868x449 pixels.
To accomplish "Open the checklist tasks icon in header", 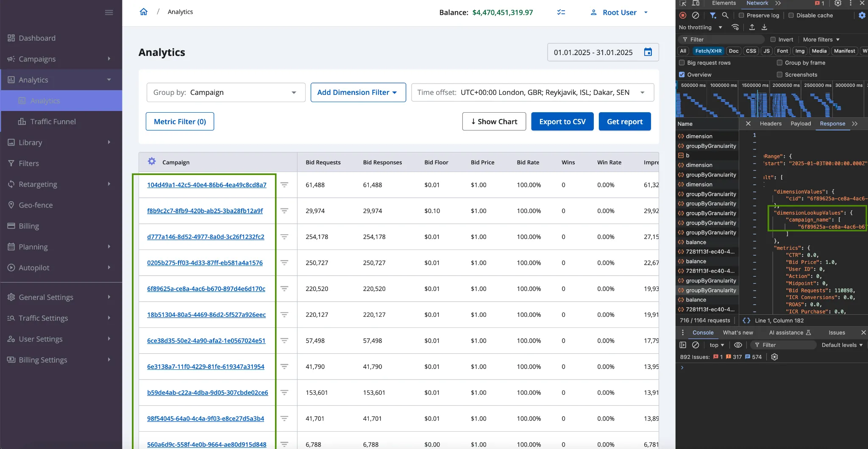I will pyautogui.click(x=561, y=12).
